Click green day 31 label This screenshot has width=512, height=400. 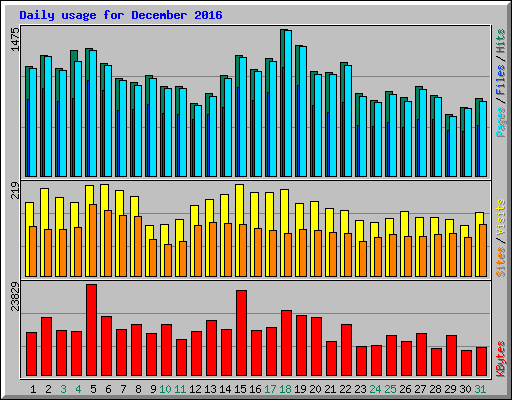[480, 389]
